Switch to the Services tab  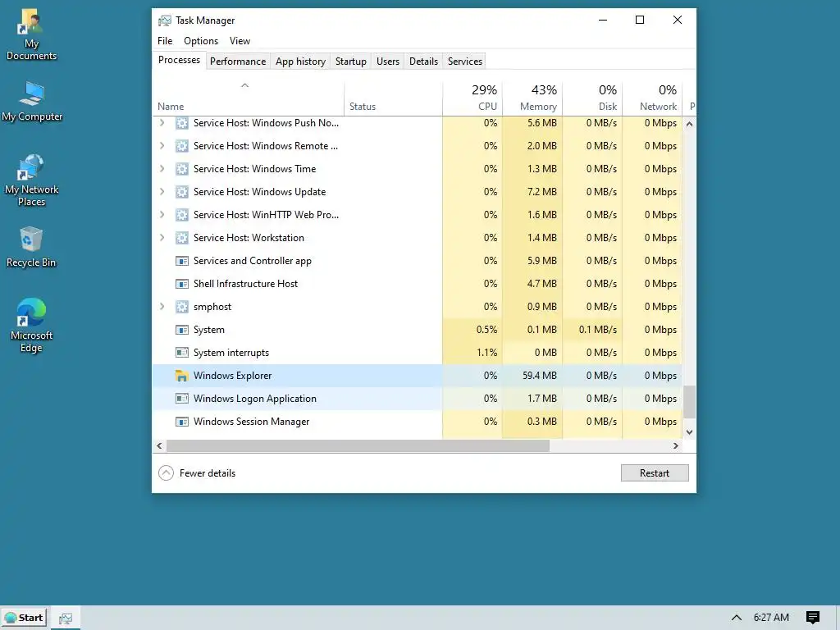point(465,62)
